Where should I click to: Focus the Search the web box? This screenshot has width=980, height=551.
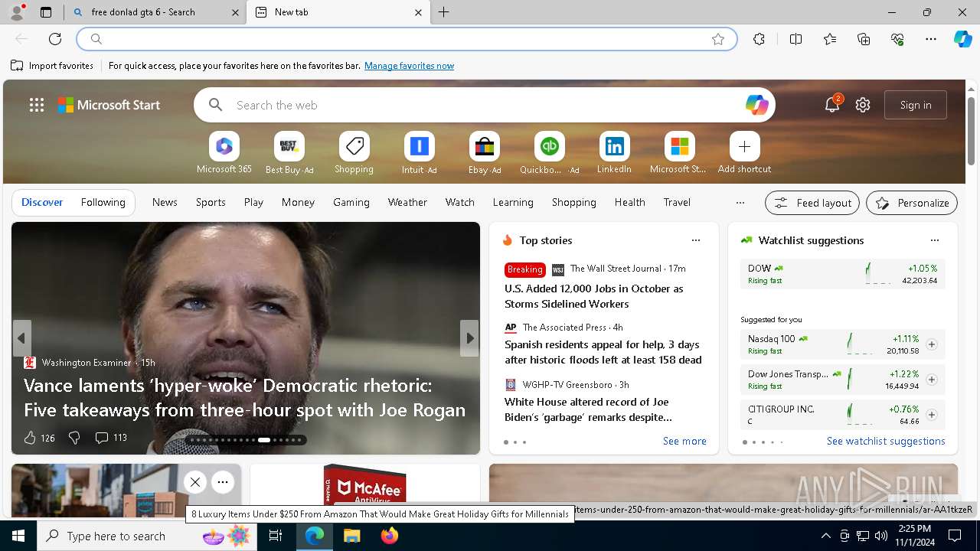pyautogui.click(x=485, y=105)
